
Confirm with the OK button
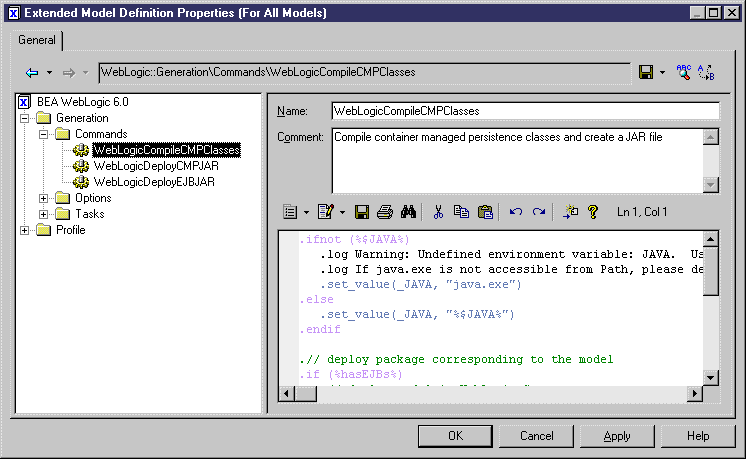click(x=455, y=436)
